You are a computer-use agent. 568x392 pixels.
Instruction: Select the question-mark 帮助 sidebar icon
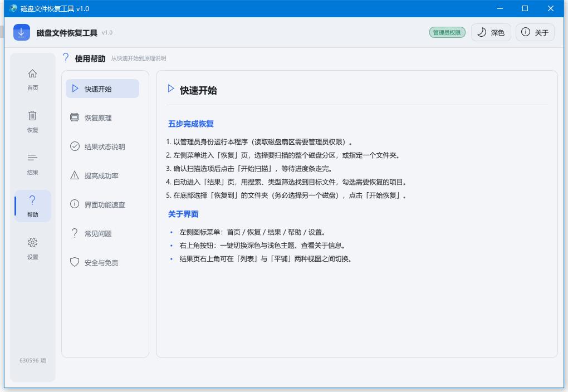click(33, 200)
